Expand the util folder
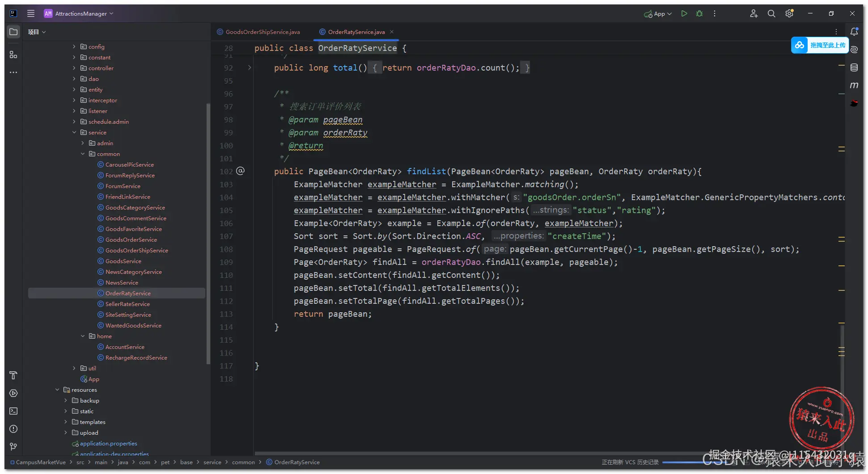This screenshot has width=868, height=474. [x=74, y=368]
